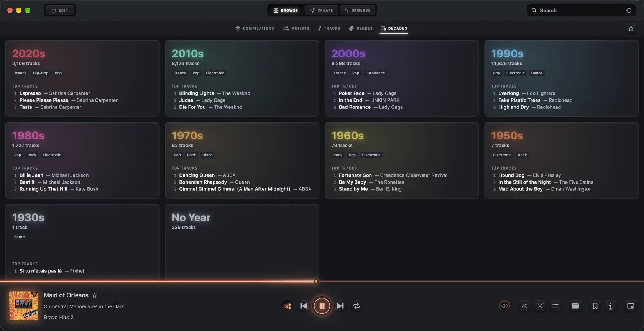The height and width of the screenshot is (331, 644).
Task: Select the Decades section tab
Action: pyautogui.click(x=394, y=28)
